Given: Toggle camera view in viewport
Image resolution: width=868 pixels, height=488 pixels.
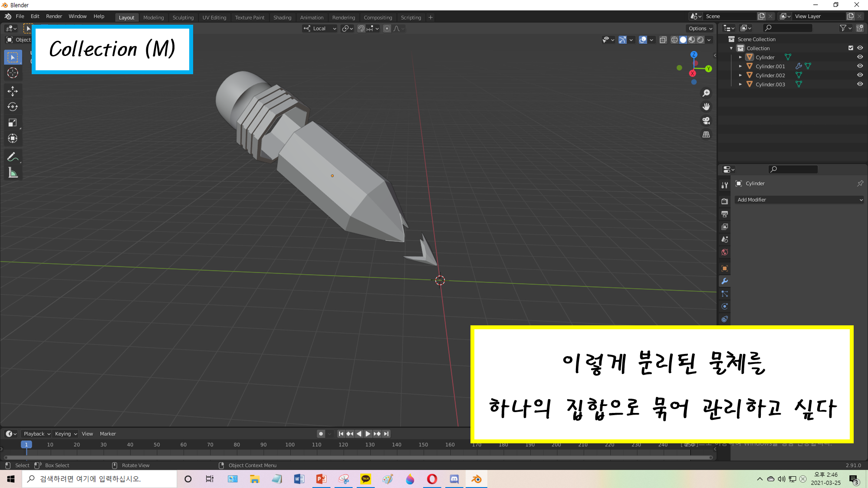Looking at the screenshot, I should 706,121.
